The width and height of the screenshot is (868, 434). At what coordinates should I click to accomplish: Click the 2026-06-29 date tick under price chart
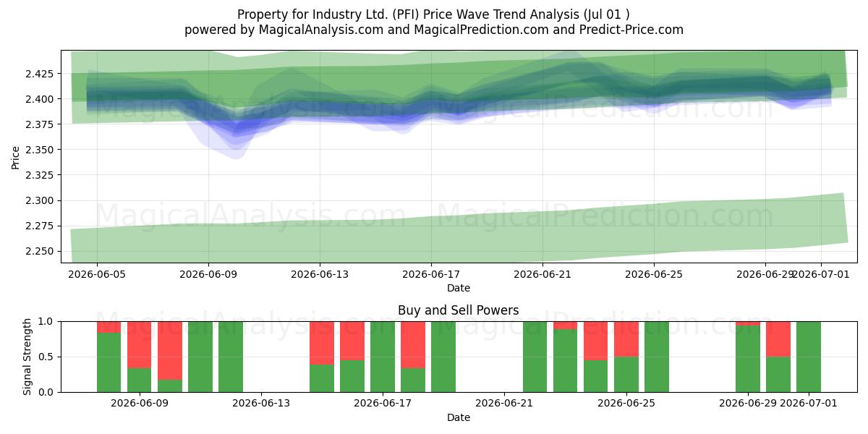[765, 274]
